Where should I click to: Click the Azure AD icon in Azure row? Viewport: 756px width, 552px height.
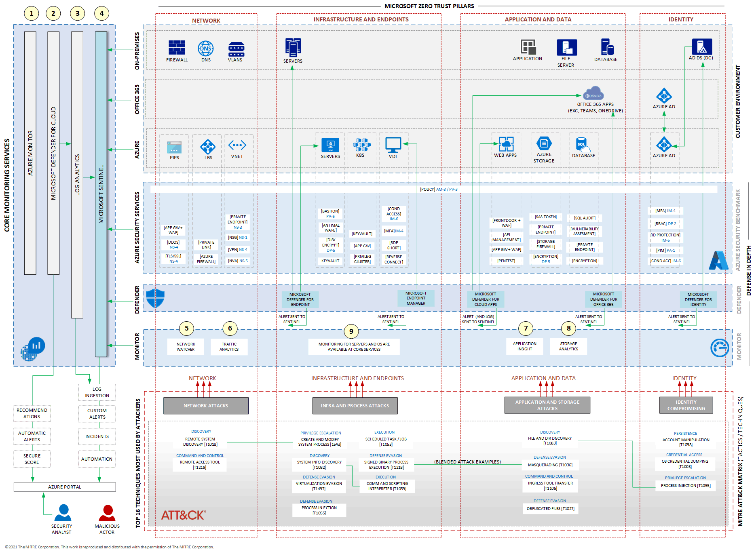pos(664,145)
